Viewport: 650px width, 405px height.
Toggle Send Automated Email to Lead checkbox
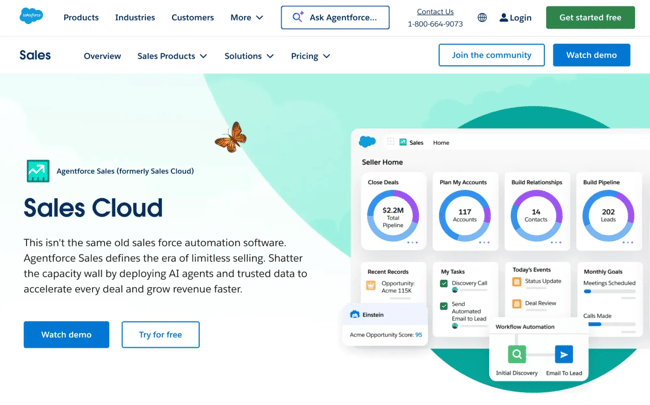click(444, 306)
